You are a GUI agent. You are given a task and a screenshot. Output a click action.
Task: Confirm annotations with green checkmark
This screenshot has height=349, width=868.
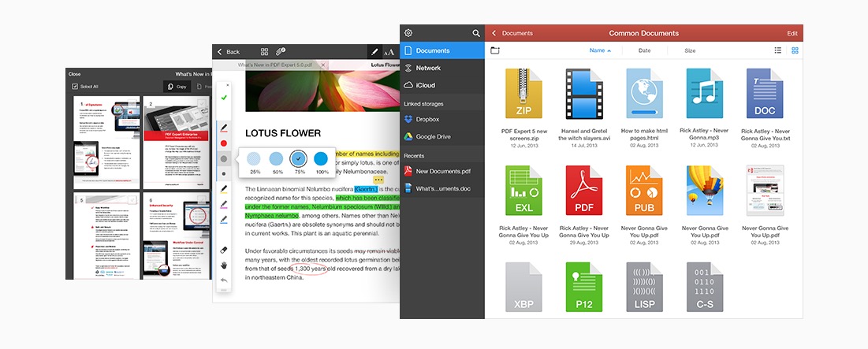pos(224,98)
